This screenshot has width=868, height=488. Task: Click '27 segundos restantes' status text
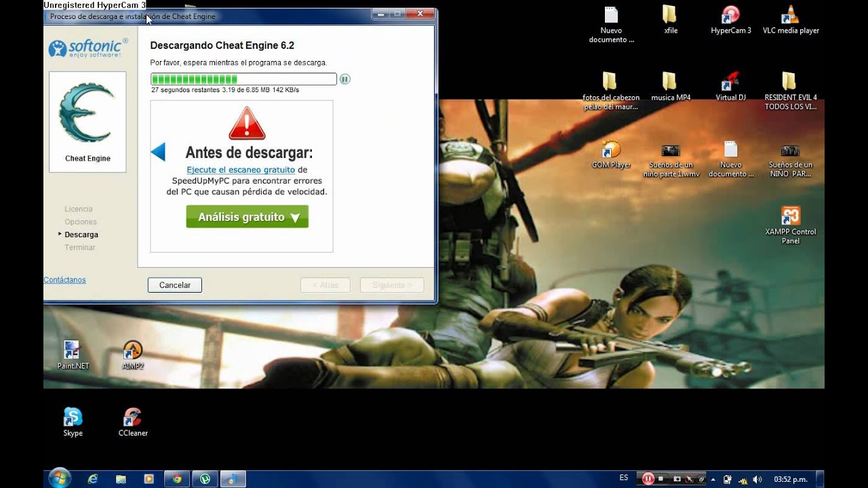pyautogui.click(x=185, y=90)
